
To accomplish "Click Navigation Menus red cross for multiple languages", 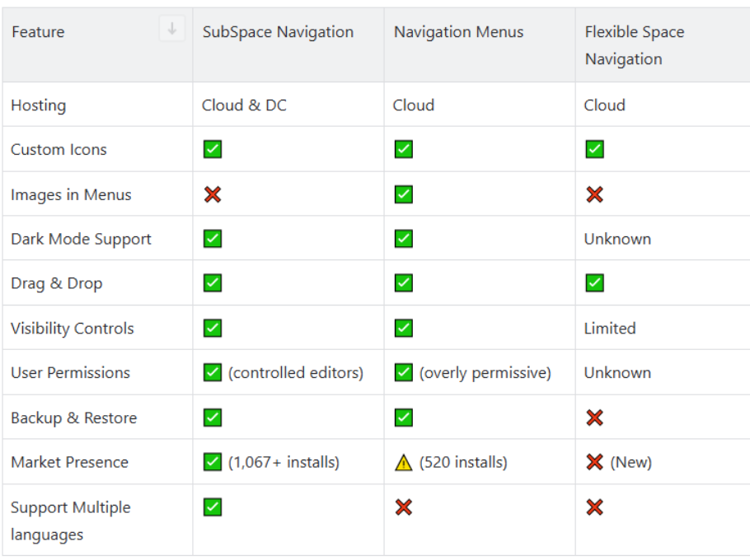I will 404,507.
